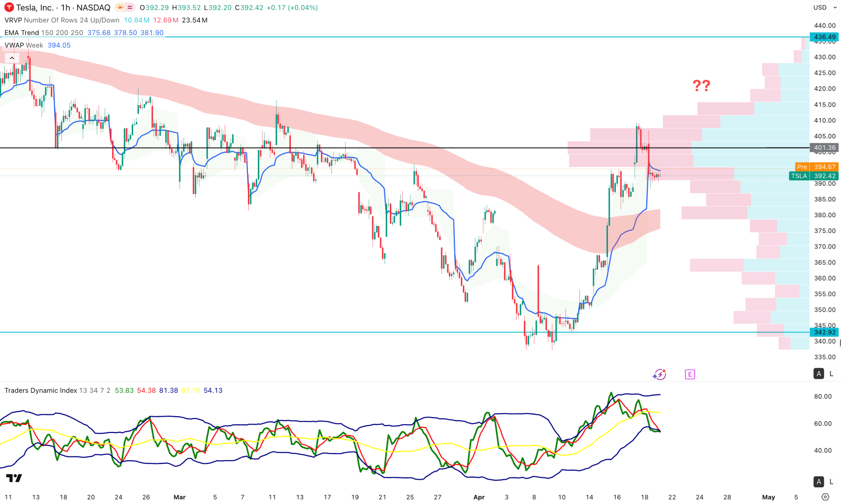Click the 440.00 price scale label
The image size is (841, 504).
click(825, 26)
